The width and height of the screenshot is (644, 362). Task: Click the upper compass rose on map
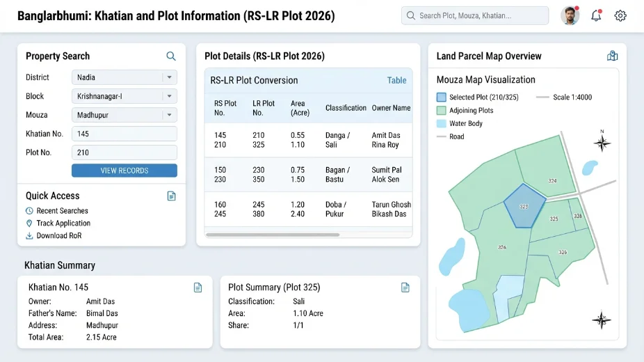coord(602,142)
